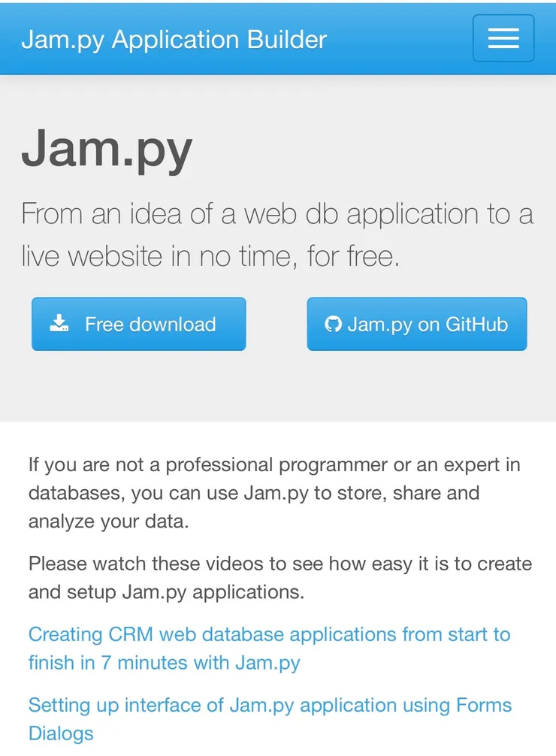Click the download arrow icon

coord(59,324)
